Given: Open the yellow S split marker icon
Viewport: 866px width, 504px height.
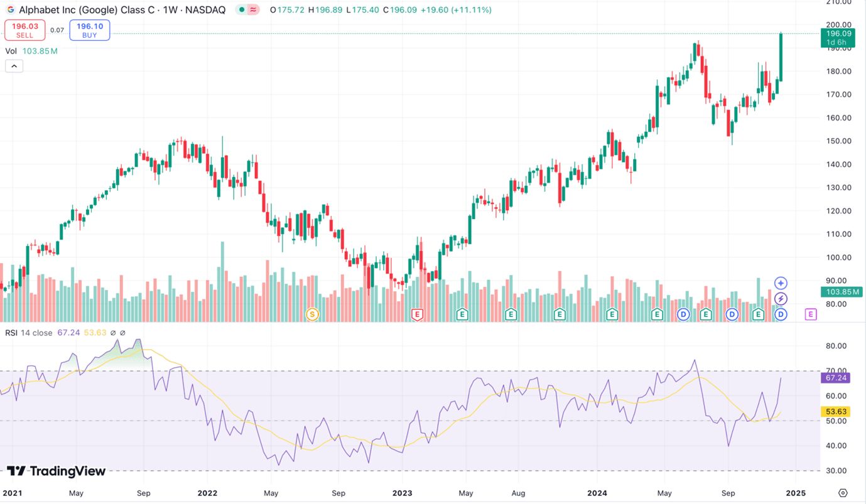Looking at the screenshot, I should tap(312, 314).
